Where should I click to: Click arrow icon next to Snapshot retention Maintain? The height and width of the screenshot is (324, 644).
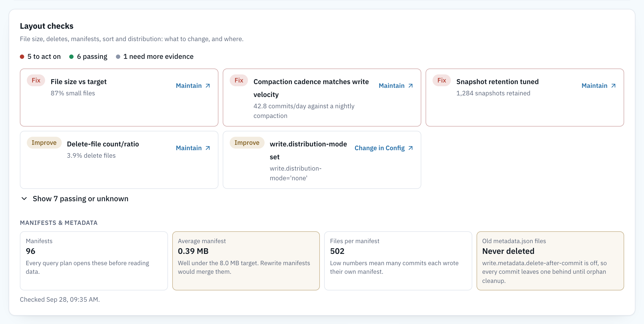[x=613, y=86]
